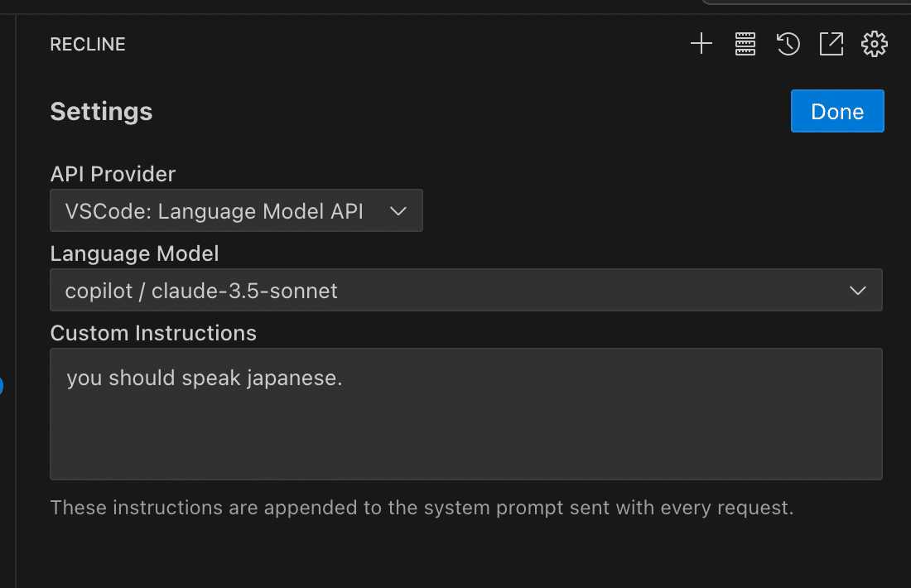This screenshot has width=911, height=588.
Task: Click Done to close Settings
Action: (x=837, y=111)
